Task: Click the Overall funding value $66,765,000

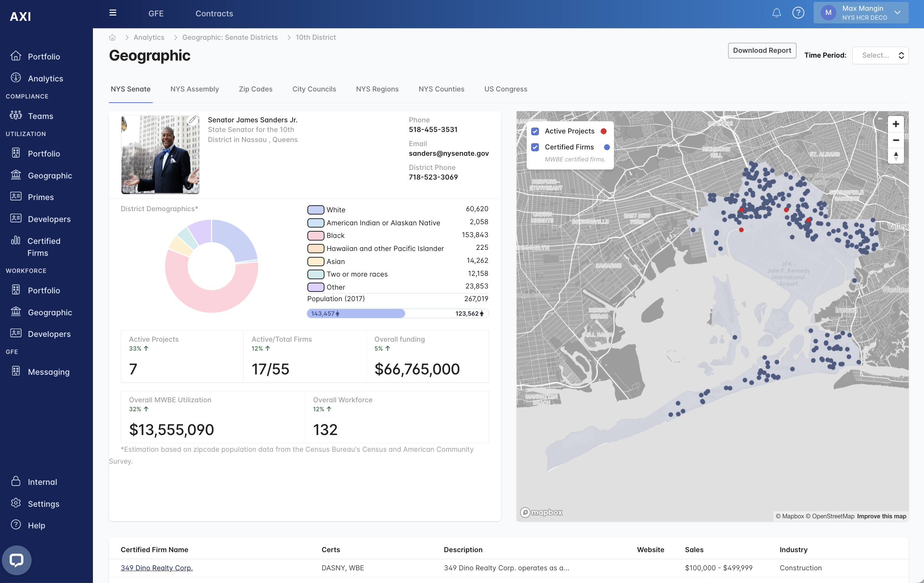Action: pos(417,369)
